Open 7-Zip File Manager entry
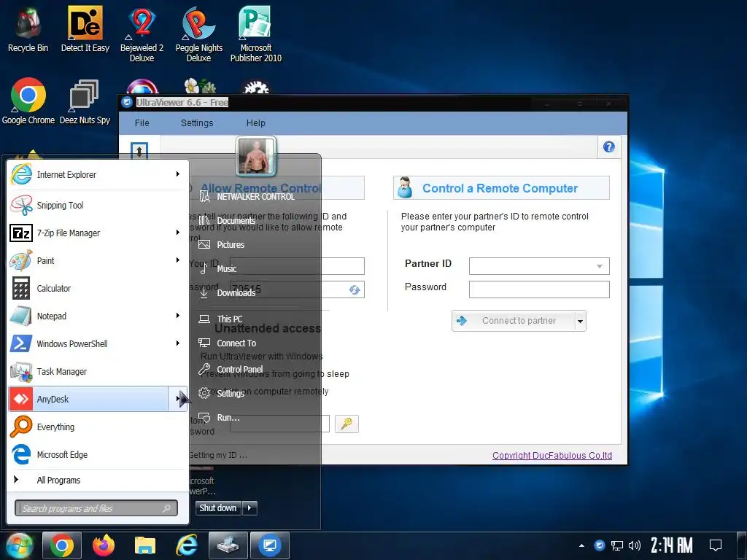Screen dimensions: 747x560 88,233
